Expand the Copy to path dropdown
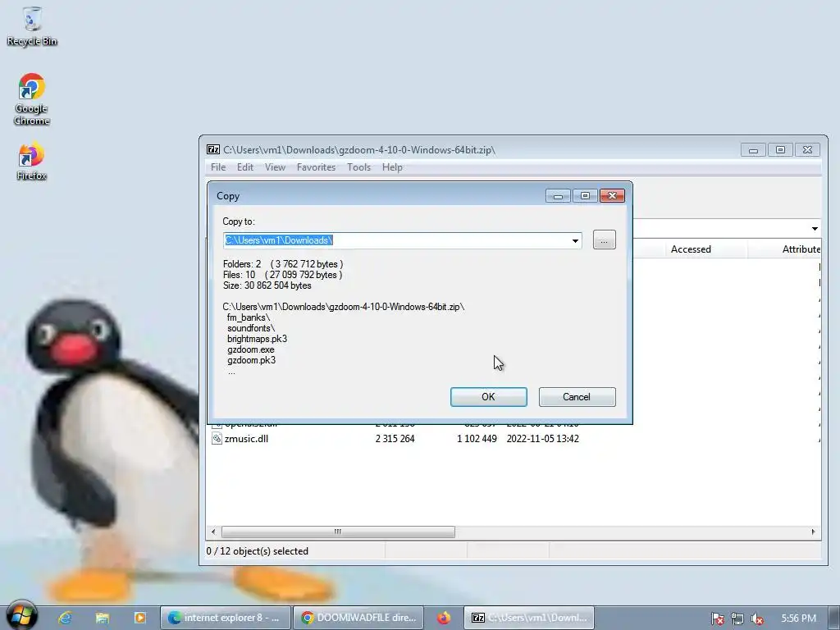The width and height of the screenshot is (840, 630). 575,240
